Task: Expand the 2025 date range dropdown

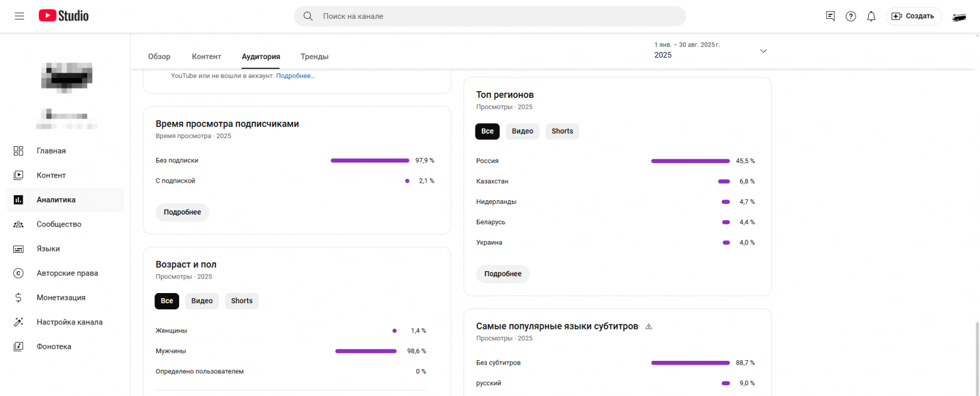Action: (x=763, y=51)
